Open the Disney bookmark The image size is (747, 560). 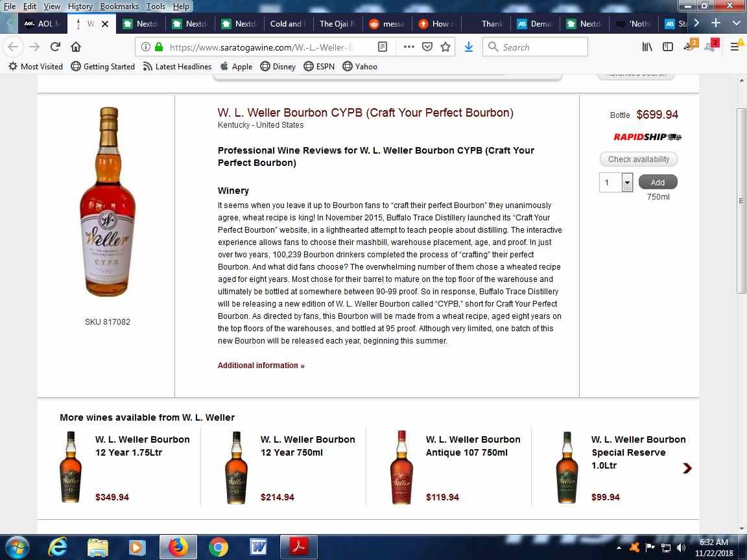pos(278,66)
